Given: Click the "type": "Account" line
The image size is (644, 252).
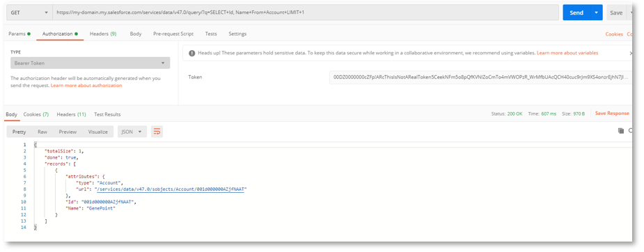Looking at the screenshot, I should point(99,182).
